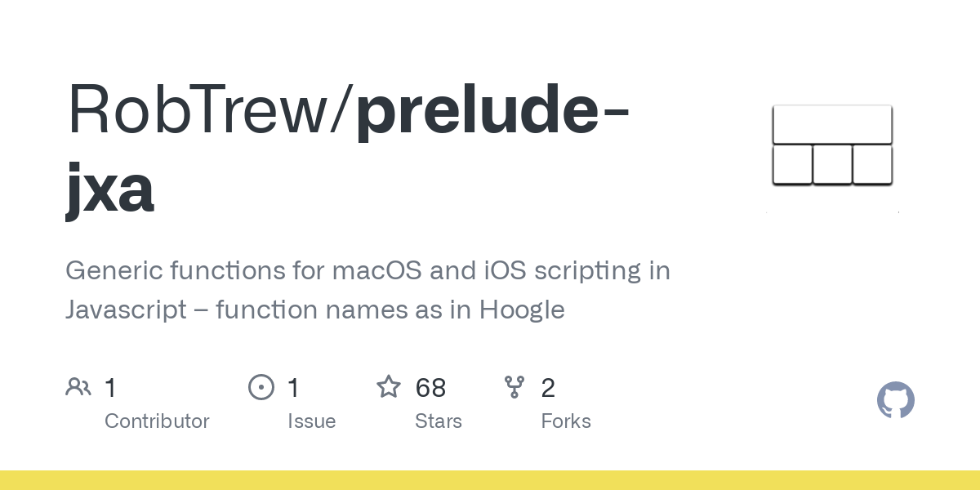
Task: Select the number 1 above Contributor
Action: point(110,388)
